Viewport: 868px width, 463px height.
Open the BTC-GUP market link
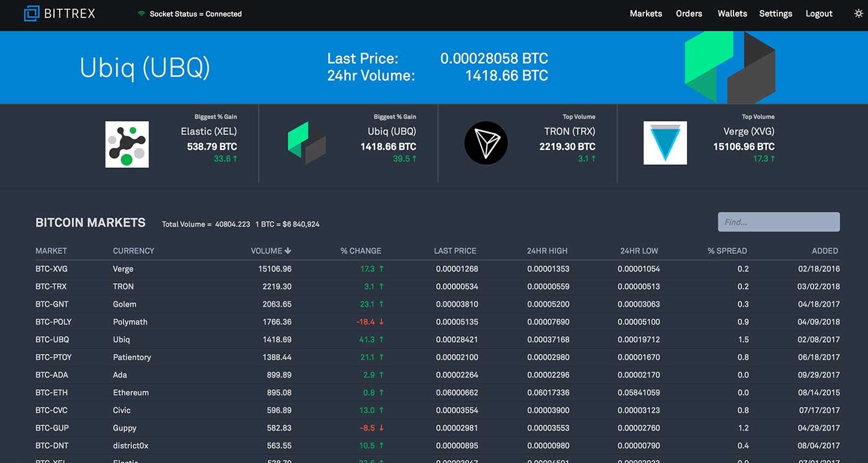pyautogui.click(x=52, y=428)
